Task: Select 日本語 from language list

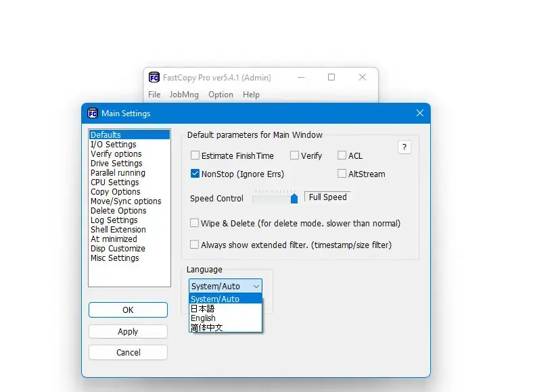Action: click(x=225, y=308)
